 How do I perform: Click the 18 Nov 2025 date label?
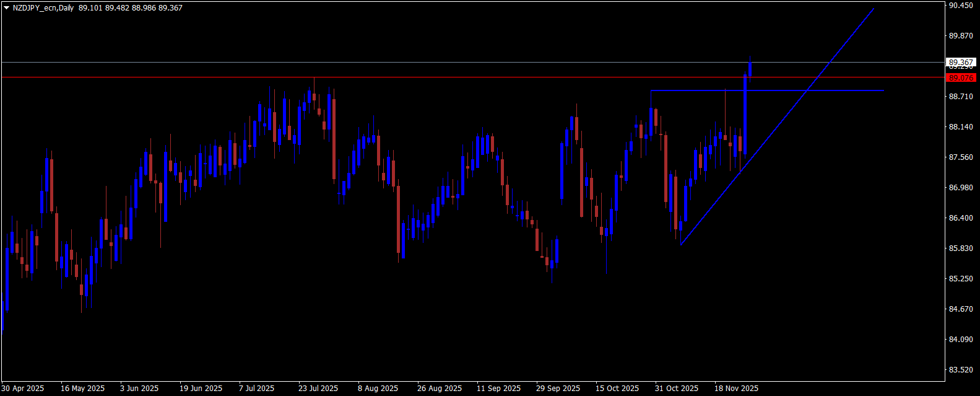click(736, 389)
